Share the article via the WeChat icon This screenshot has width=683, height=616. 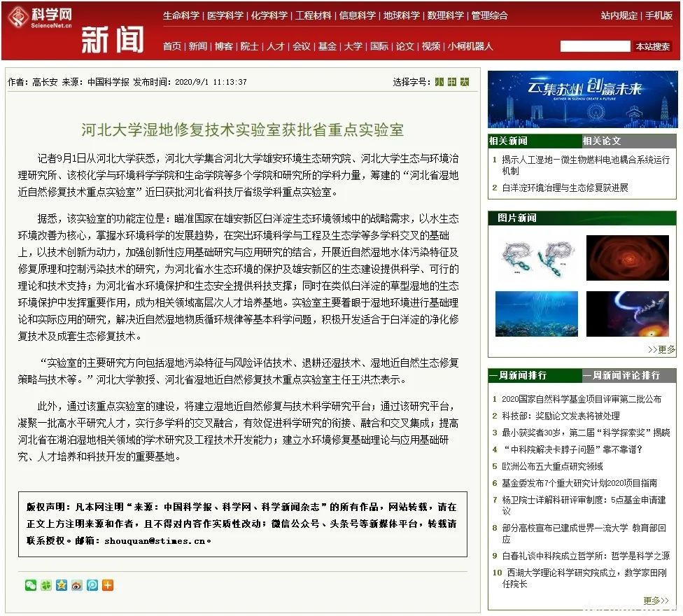point(30,584)
